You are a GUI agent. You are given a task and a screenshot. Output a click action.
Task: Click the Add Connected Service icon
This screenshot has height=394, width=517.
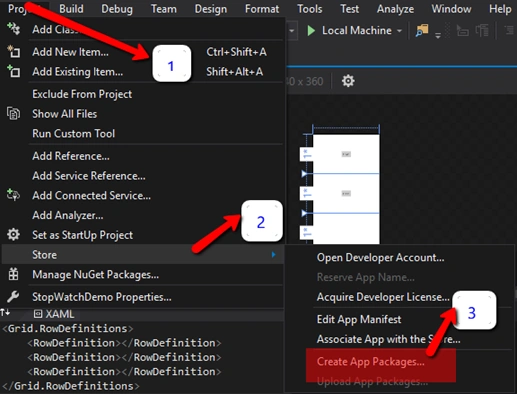tap(14, 195)
